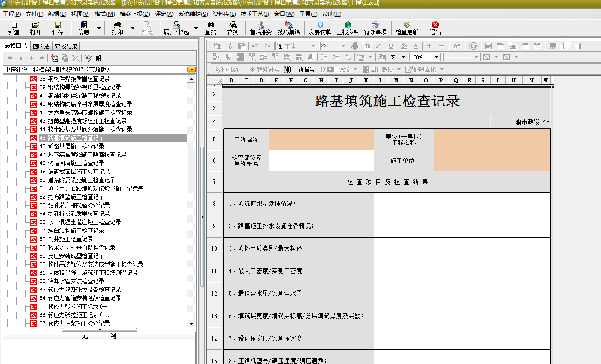The height and width of the screenshot is (364, 601).
Task: Toggle the red checkbox beside 沉井施工检查记录
Action: tap(33, 239)
